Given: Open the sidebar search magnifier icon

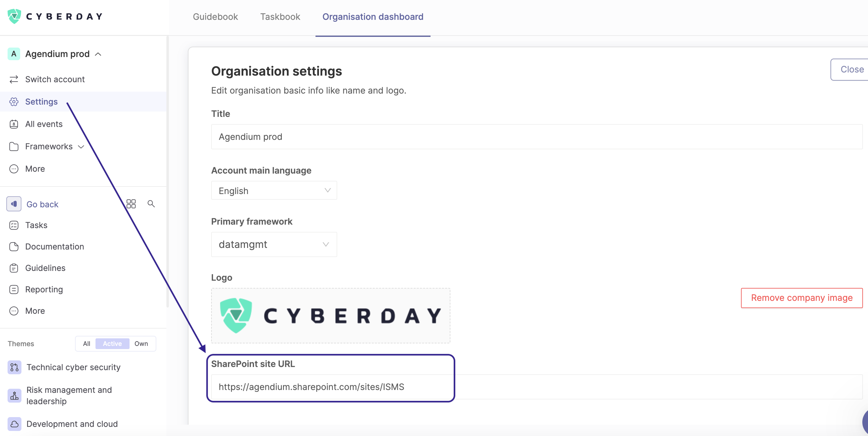Looking at the screenshot, I should (151, 204).
